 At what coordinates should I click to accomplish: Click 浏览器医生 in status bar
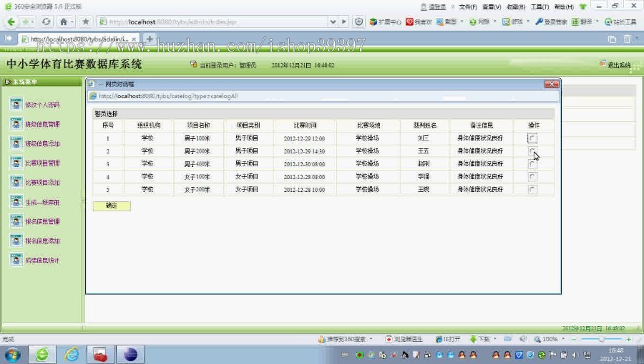click(x=404, y=339)
